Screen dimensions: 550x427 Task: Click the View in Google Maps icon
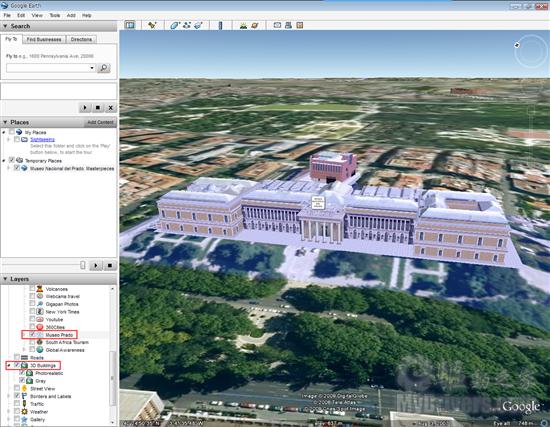tap(300, 25)
